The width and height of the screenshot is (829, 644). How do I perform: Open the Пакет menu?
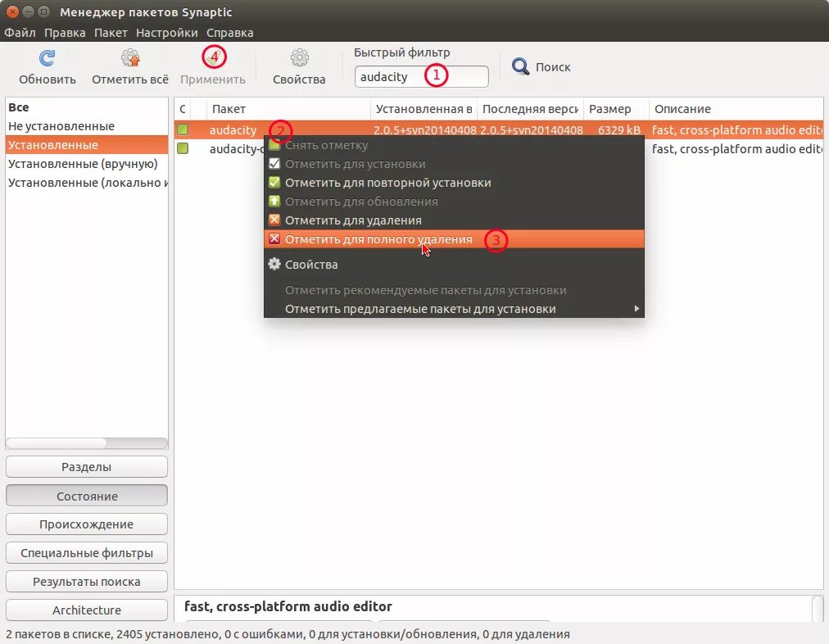[x=111, y=33]
